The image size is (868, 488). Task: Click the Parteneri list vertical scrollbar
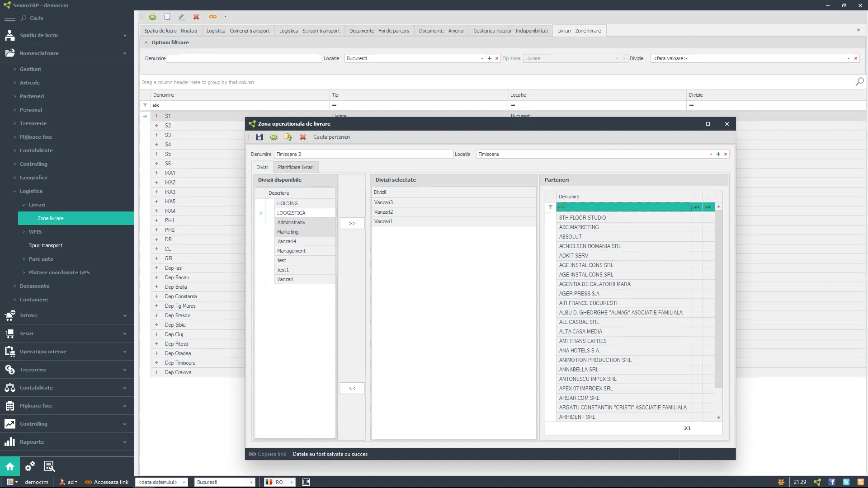[718, 298]
